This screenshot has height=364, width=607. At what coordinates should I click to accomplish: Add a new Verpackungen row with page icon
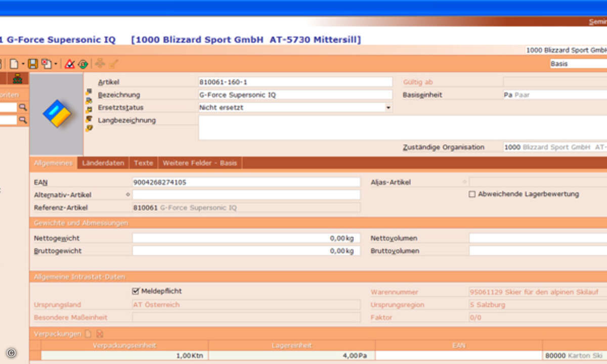click(88, 334)
